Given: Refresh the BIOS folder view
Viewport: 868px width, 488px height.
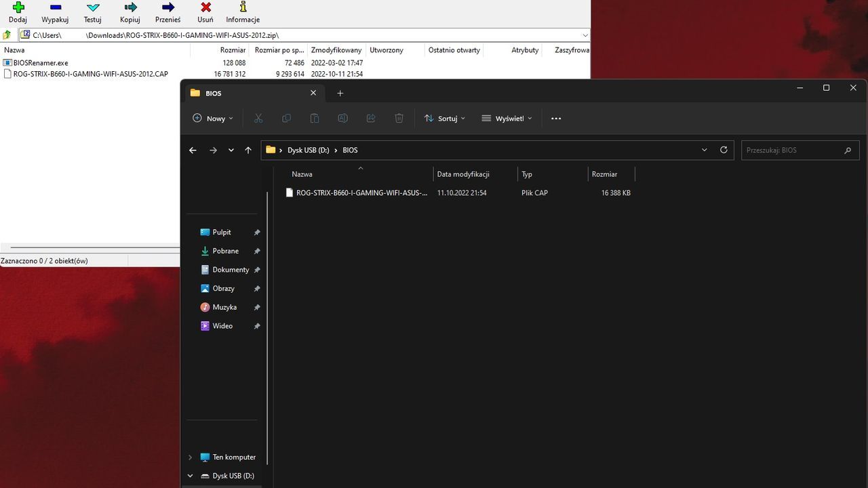Looking at the screenshot, I should click(724, 150).
